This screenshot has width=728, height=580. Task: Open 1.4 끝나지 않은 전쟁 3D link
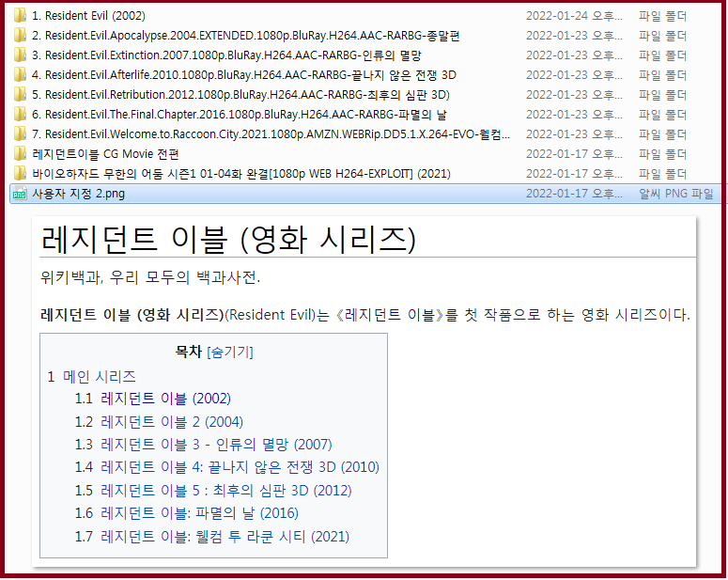click(x=240, y=467)
